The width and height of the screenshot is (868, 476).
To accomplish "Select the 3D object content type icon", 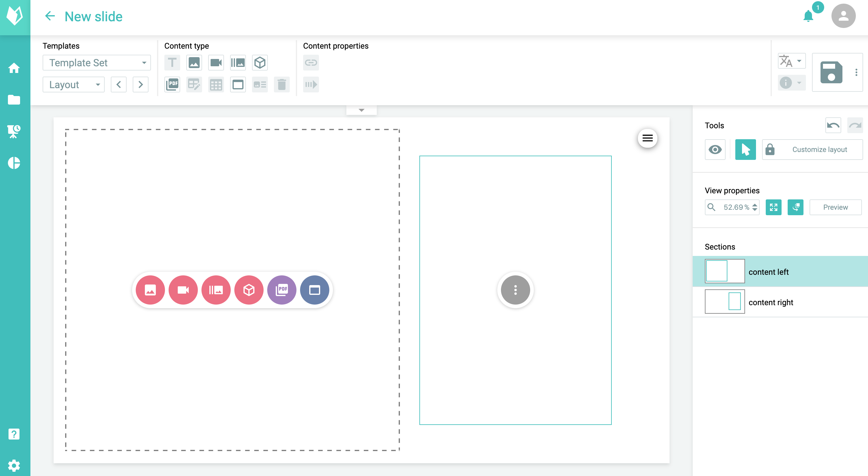I will 260,63.
